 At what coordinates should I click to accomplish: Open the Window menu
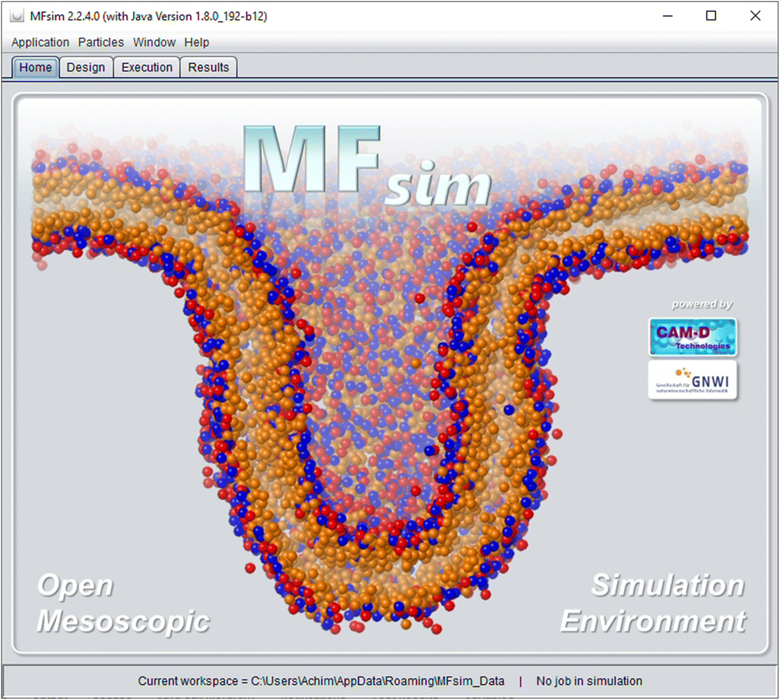[154, 42]
